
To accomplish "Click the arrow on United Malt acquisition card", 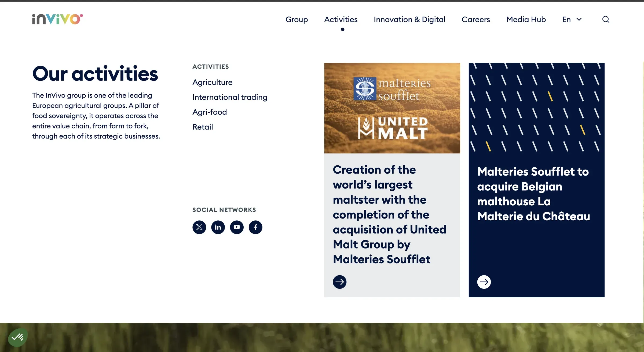I will (339, 282).
